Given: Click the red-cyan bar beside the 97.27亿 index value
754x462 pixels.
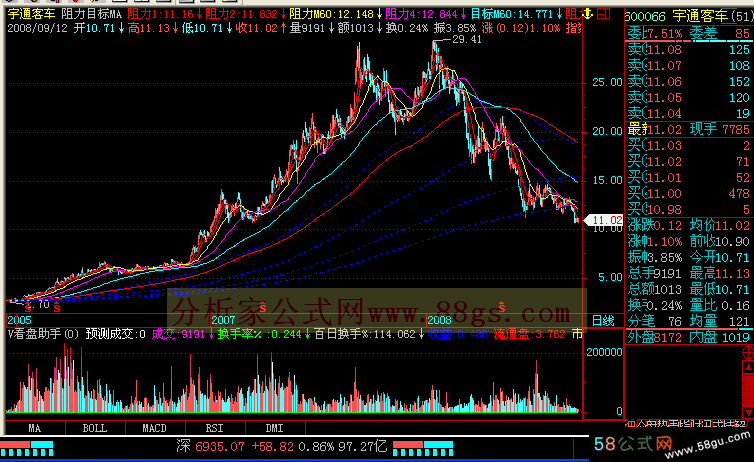Looking at the screenshot, I should (423, 449).
